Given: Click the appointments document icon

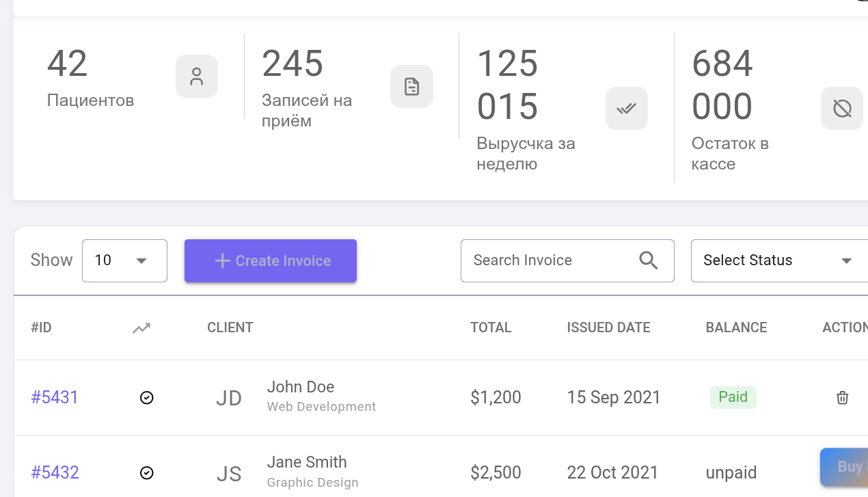Looking at the screenshot, I should (411, 87).
